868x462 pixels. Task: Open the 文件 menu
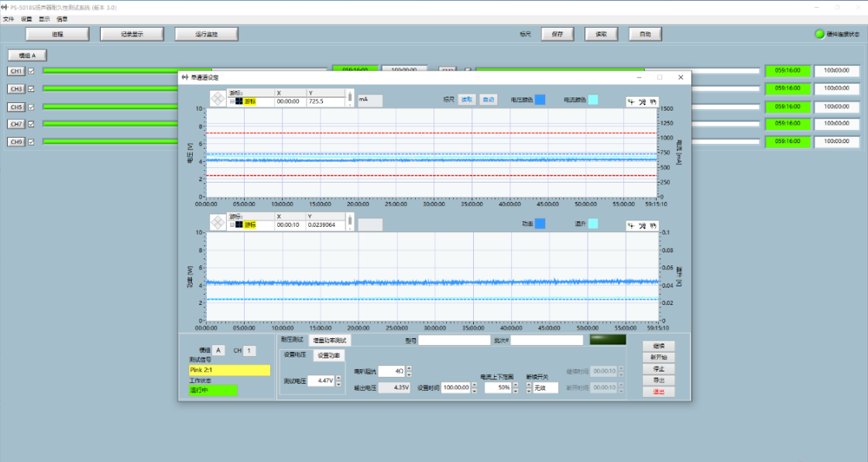pyautogui.click(x=9, y=19)
